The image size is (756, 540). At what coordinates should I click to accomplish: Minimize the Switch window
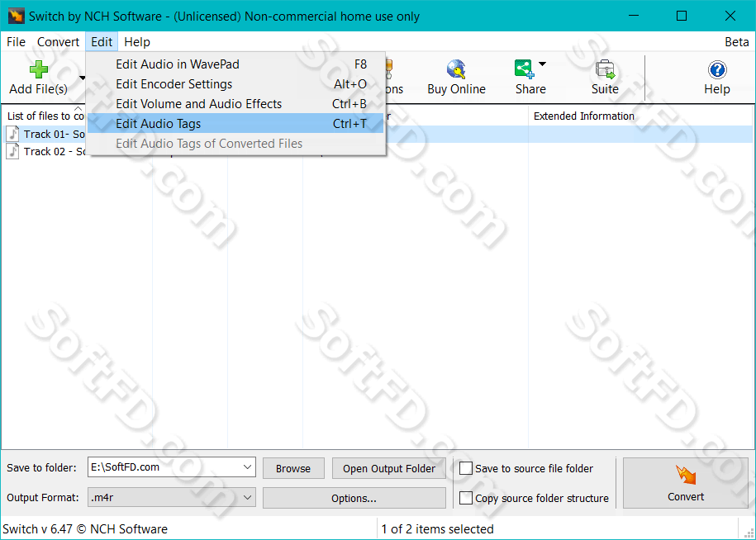click(634, 16)
